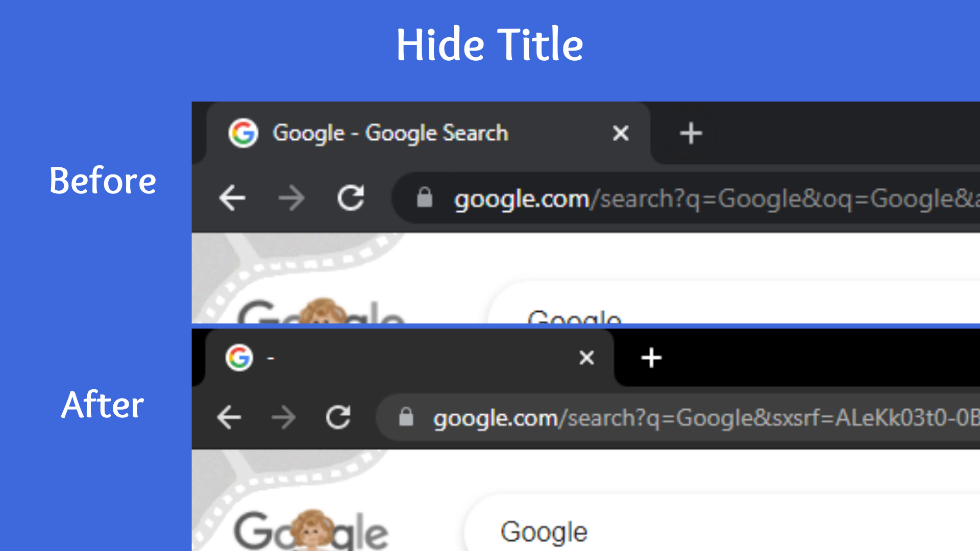This screenshot has height=551, width=980.
Task: Click the Google favicon on the After tab
Action: click(x=238, y=358)
